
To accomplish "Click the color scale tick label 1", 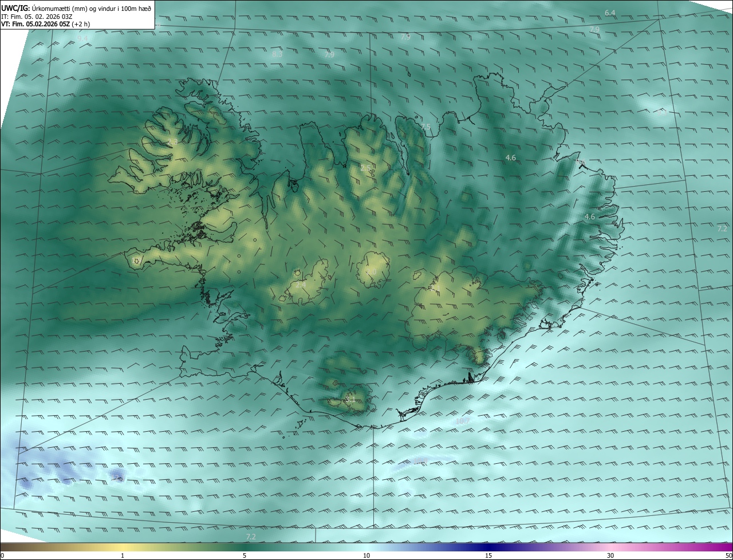I will pyautogui.click(x=123, y=555).
